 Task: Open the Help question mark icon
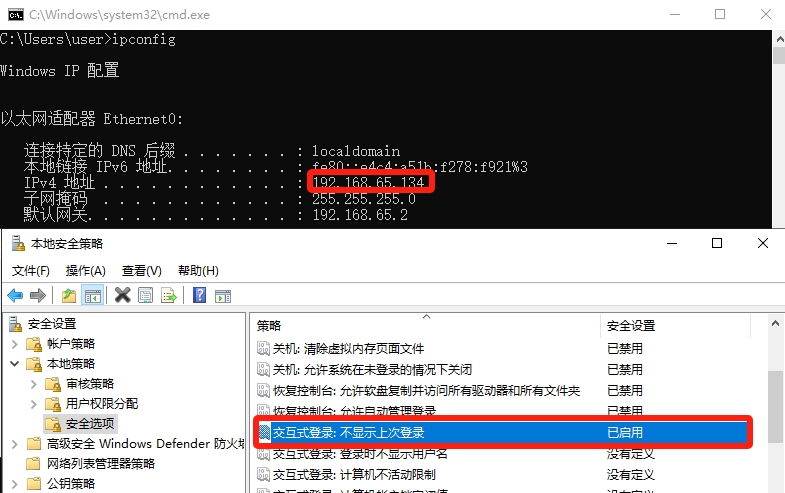(x=199, y=295)
